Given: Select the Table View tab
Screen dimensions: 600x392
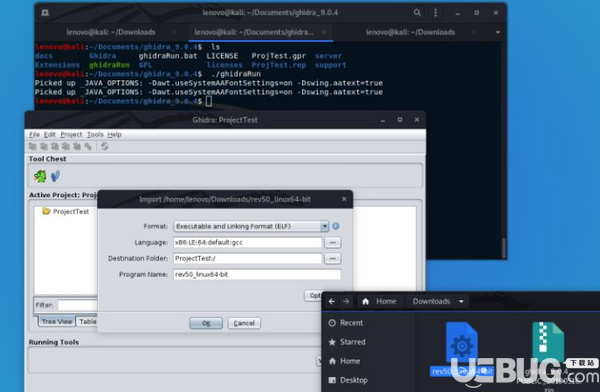Looking at the screenshot, I should tap(86, 322).
